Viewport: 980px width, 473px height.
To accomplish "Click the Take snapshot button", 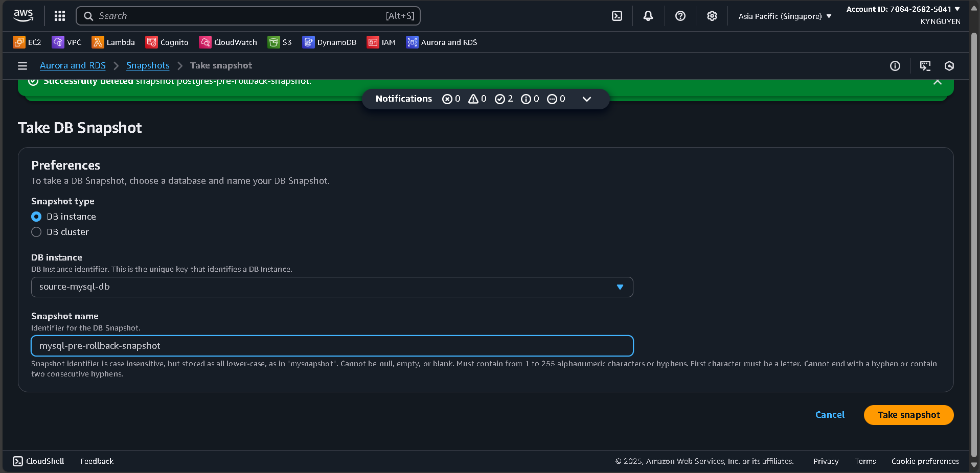I will pos(908,415).
